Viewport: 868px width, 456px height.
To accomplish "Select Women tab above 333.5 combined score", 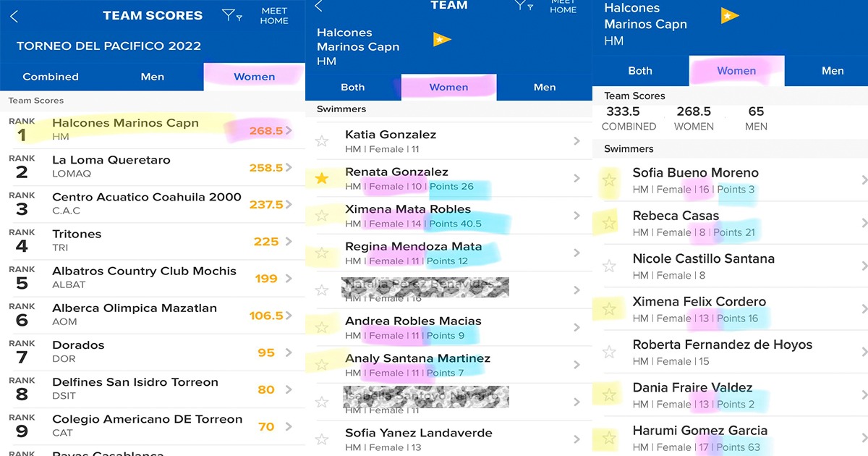I will click(x=736, y=71).
